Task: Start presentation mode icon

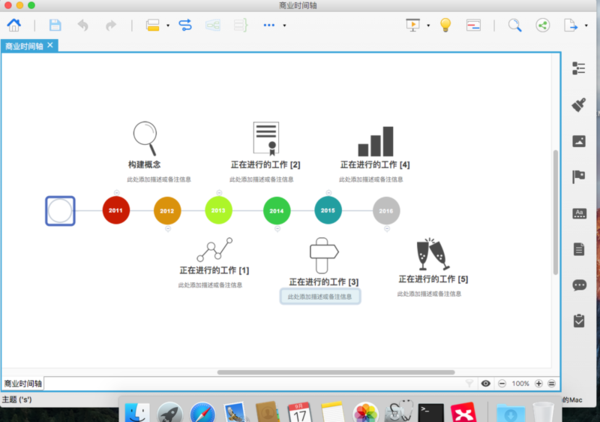Action: (x=413, y=25)
